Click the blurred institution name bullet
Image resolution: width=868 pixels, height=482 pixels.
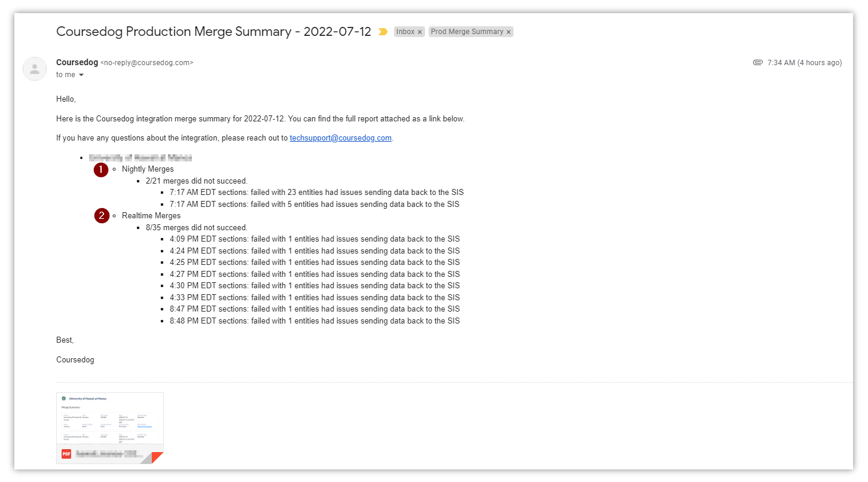(x=140, y=158)
